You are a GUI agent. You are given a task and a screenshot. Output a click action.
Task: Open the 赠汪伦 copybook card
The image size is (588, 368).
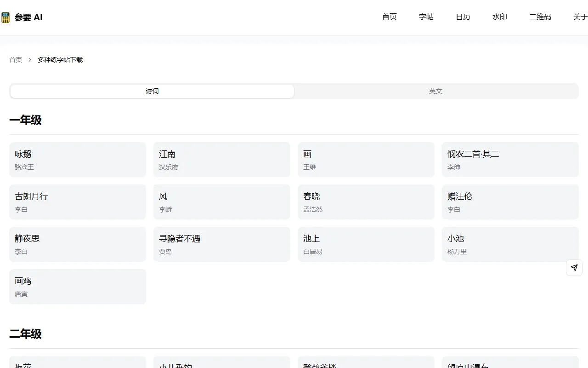pos(510,202)
